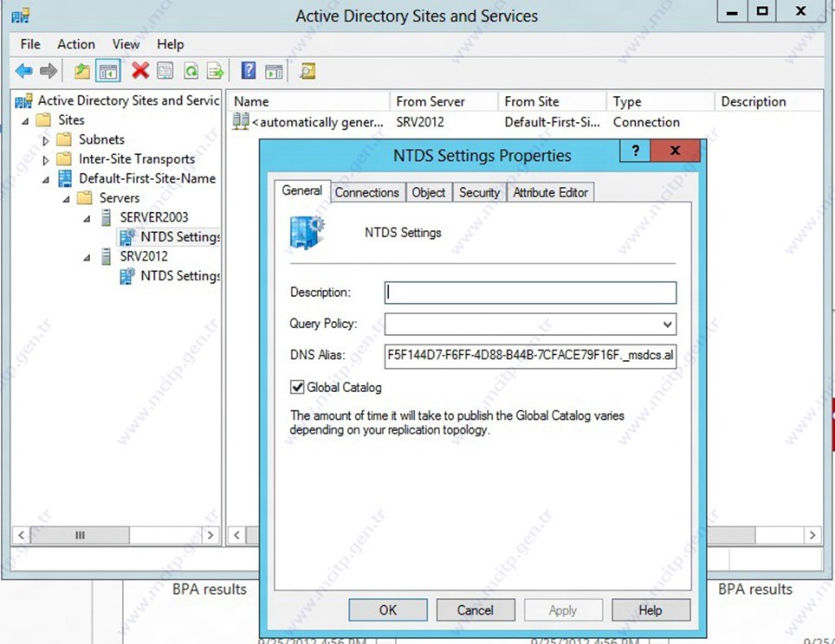Screen dimensions: 835x644
Task: Confirm the dialog with OK
Action: point(388,610)
